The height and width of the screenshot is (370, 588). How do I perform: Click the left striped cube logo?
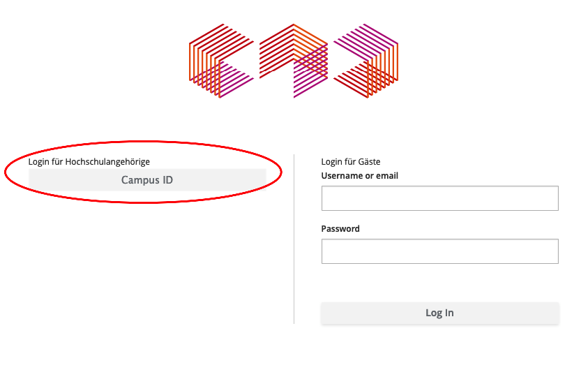click(221, 61)
